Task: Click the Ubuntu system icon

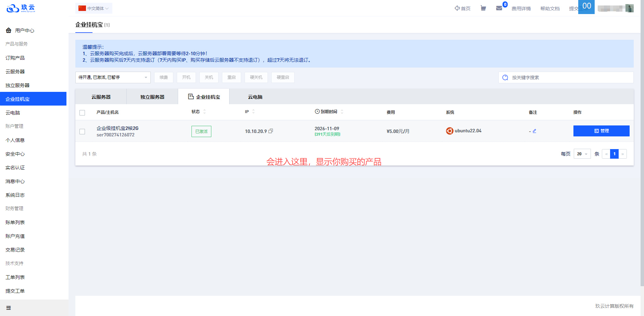Action: [x=449, y=131]
